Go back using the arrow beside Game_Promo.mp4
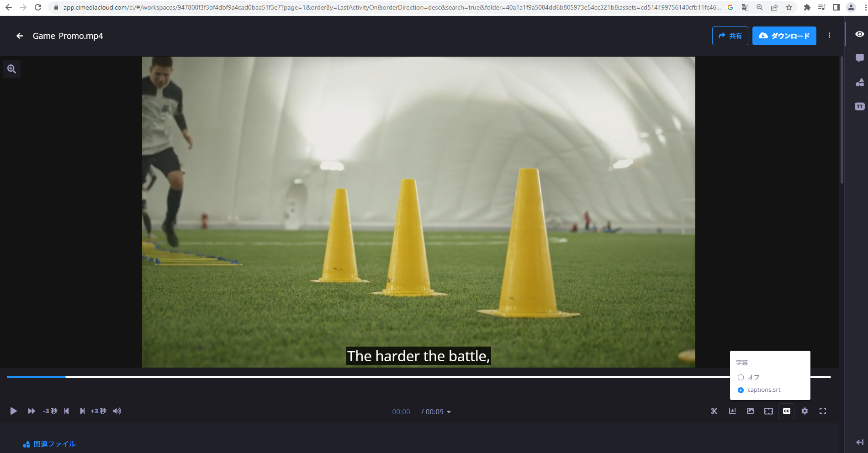Viewport: 868px width, 453px height. pos(20,36)
